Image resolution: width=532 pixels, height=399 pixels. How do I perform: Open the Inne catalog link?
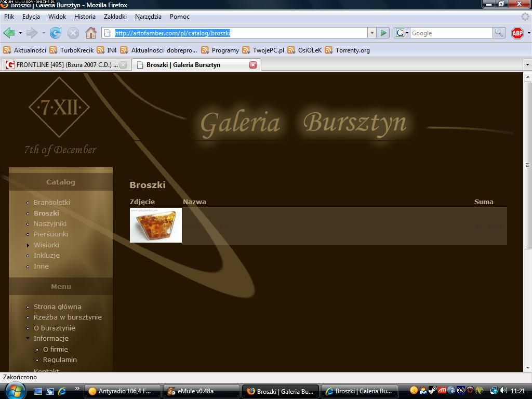click(41, 267)
